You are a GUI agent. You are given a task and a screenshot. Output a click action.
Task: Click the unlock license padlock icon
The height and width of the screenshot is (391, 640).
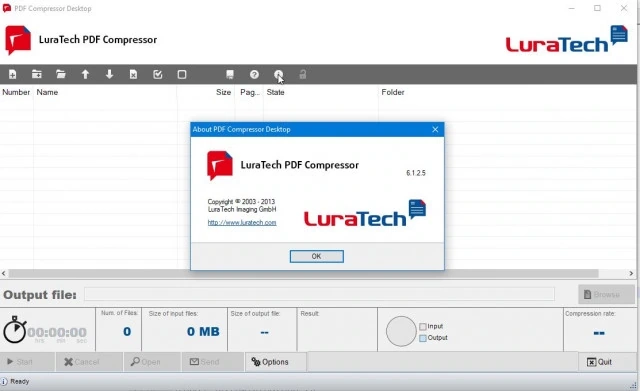tap(302, 74)
